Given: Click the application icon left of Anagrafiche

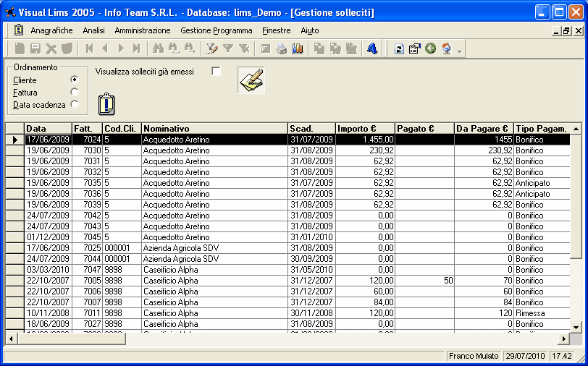Looking at the screenshot, I should pyautogui.click(x=18, y=30).
